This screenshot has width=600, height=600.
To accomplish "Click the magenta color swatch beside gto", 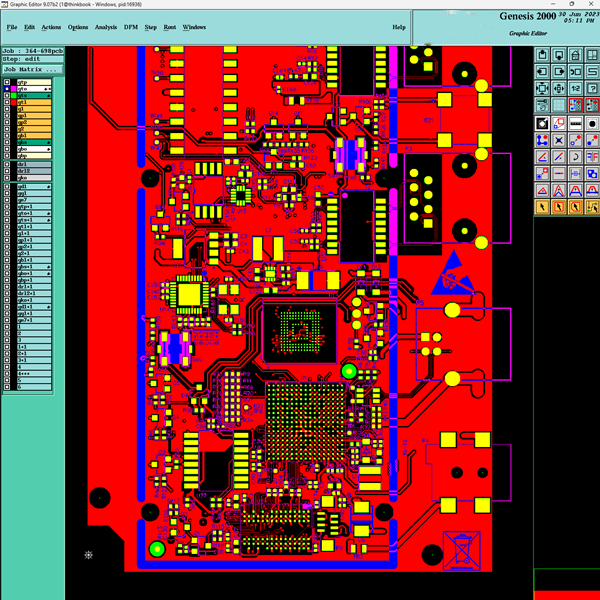I will [14, 89].
